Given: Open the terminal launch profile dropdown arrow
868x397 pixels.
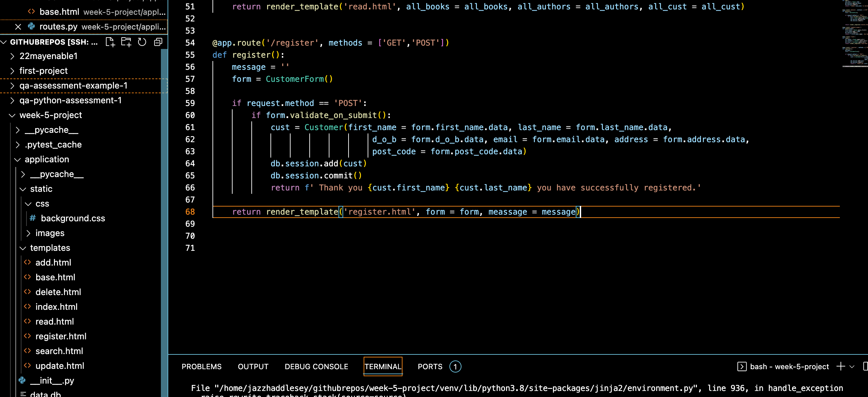Looking at the screenshot, I should coord(852,366).
